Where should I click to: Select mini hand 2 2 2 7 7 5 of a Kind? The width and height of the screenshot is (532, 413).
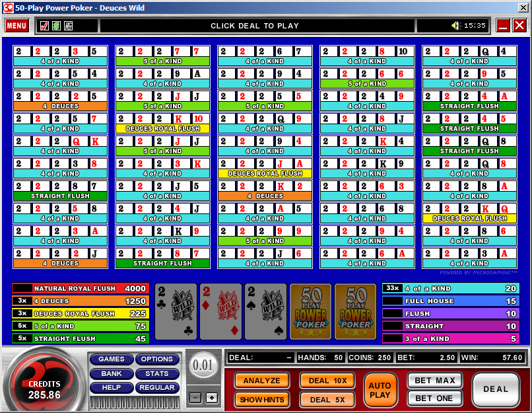162,56
